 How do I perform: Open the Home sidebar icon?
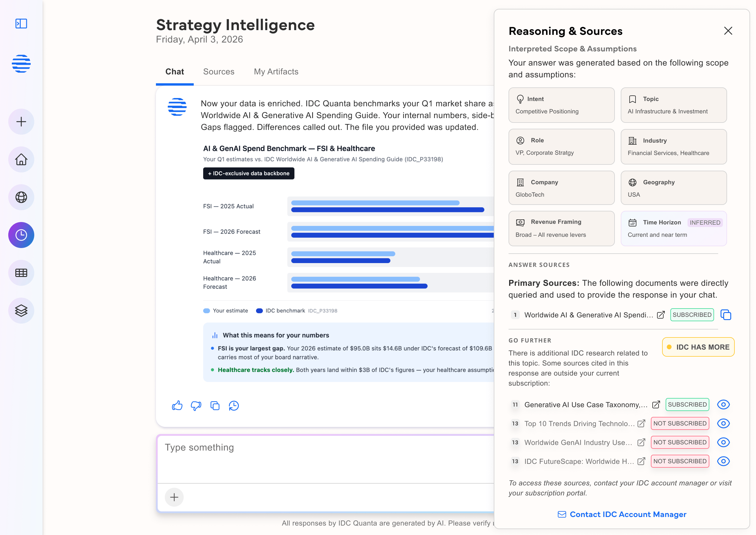21,159
